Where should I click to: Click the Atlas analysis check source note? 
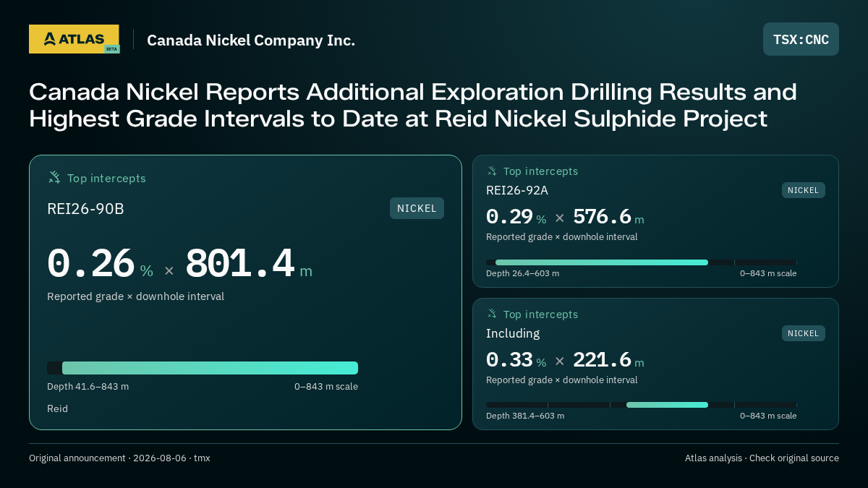(x=762, y=458)
